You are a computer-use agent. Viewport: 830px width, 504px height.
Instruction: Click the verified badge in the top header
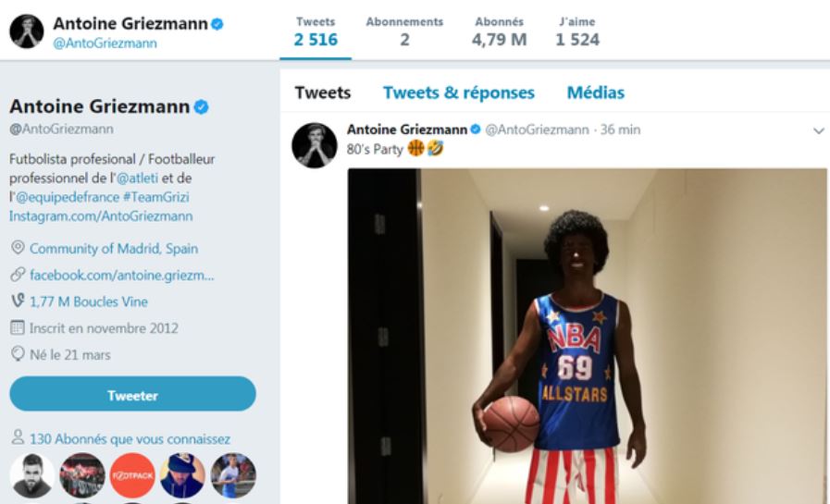click(x=217, y=24)
